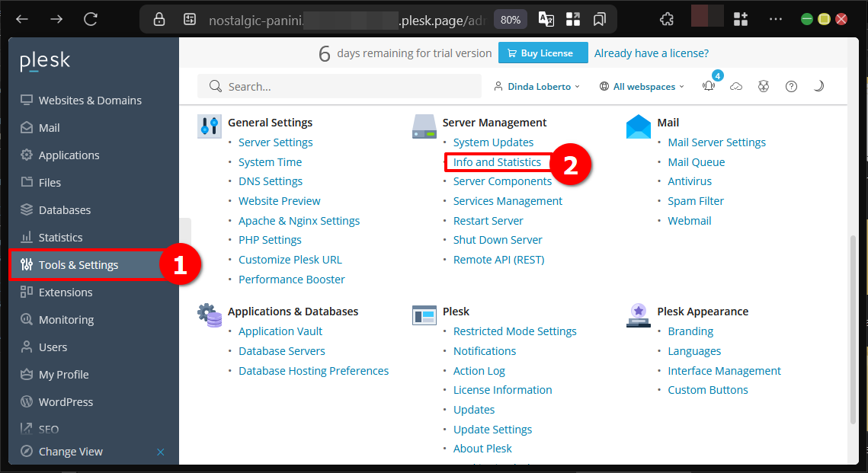Click the cloud sync status icon

pos(736,86)
